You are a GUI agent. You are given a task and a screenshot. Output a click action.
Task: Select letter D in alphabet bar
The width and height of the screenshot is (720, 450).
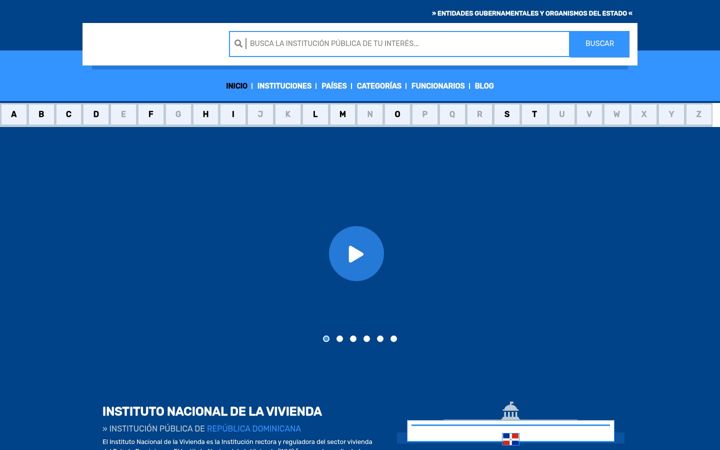tap(96, 114)
